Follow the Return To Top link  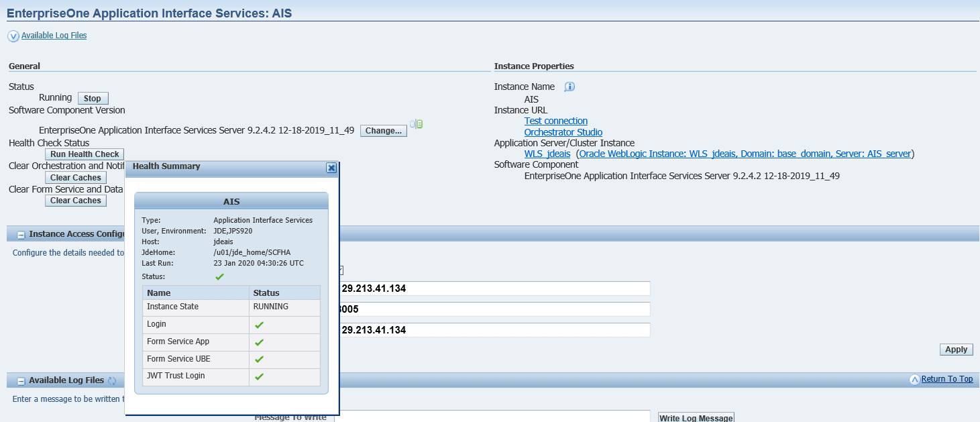coord(947,379)
